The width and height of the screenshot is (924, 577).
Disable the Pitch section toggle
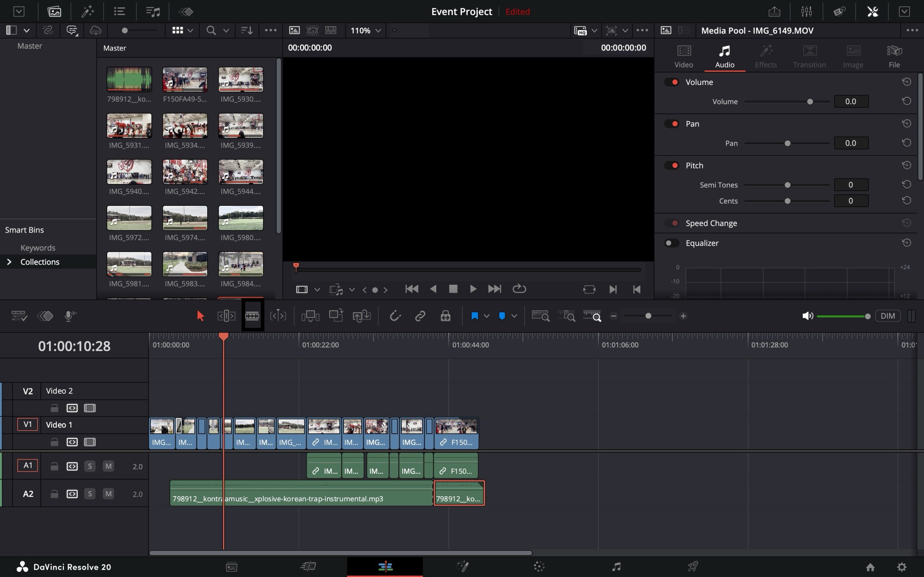[x=671, y=165]
